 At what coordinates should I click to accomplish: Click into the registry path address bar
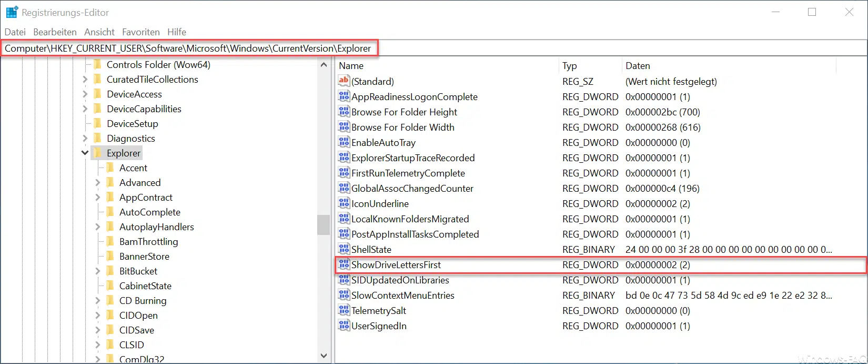(434, 48)
